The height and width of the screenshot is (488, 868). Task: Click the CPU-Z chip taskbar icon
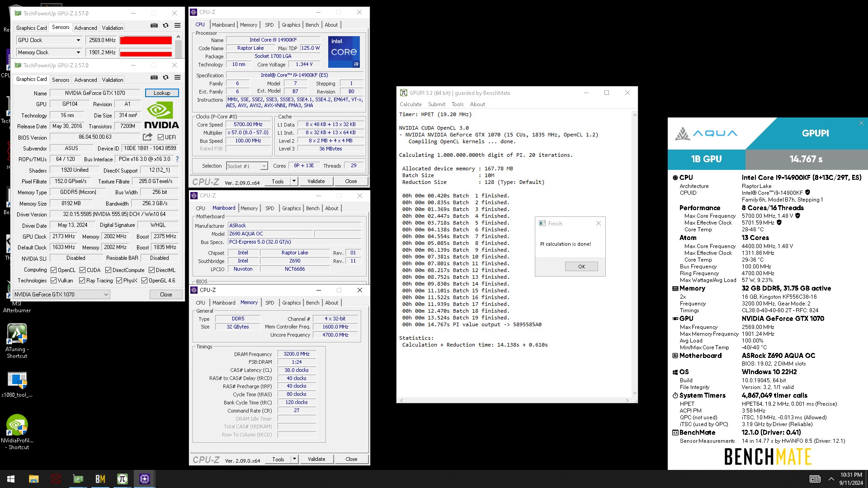click(145, 479)
